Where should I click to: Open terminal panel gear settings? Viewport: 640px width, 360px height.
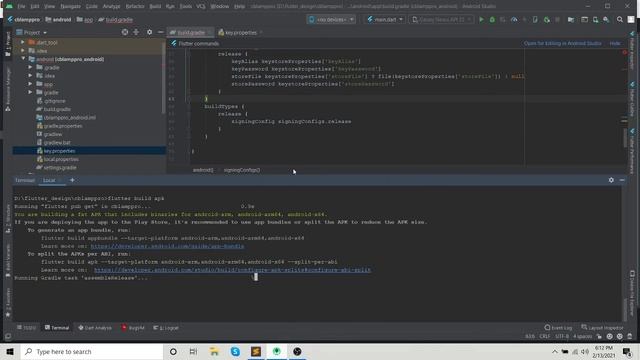(611, 180)
